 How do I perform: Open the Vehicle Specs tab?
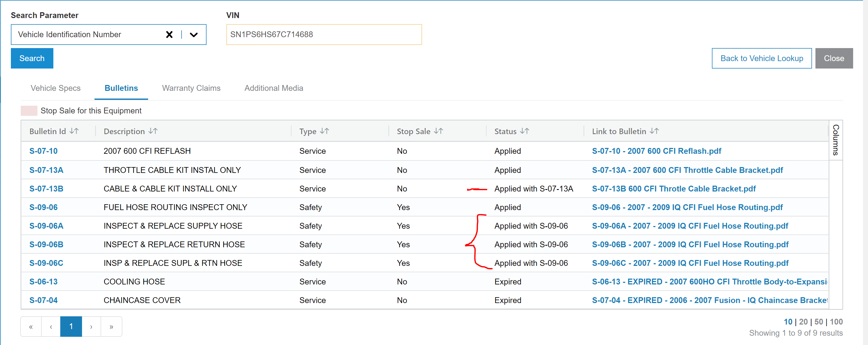pyautogui.click(x=55, y=88)
